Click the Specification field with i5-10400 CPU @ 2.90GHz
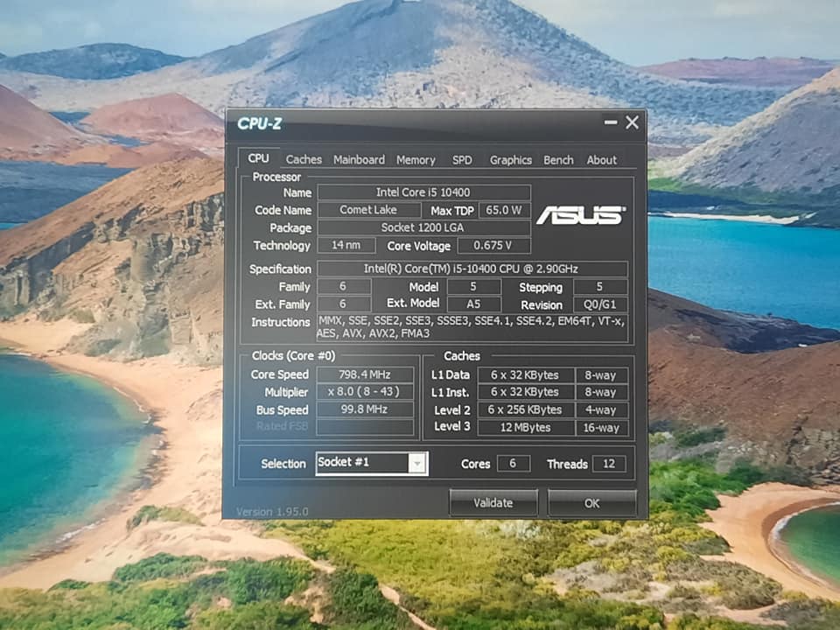Screen dimensions: 840x630 (x=472, y=269)
